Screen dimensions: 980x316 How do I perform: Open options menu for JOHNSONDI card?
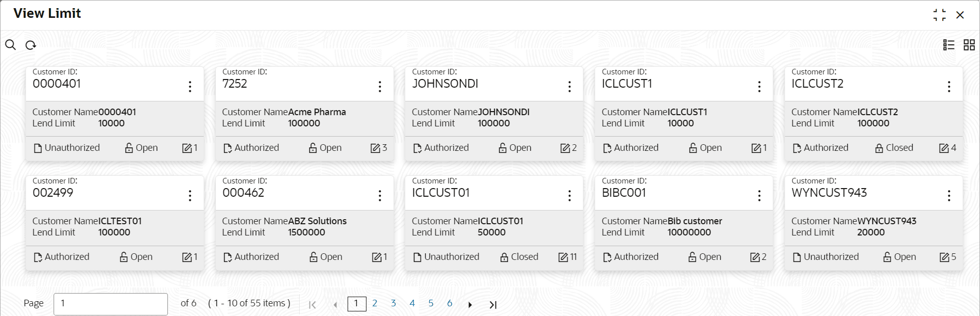click(x=570, y=87)
